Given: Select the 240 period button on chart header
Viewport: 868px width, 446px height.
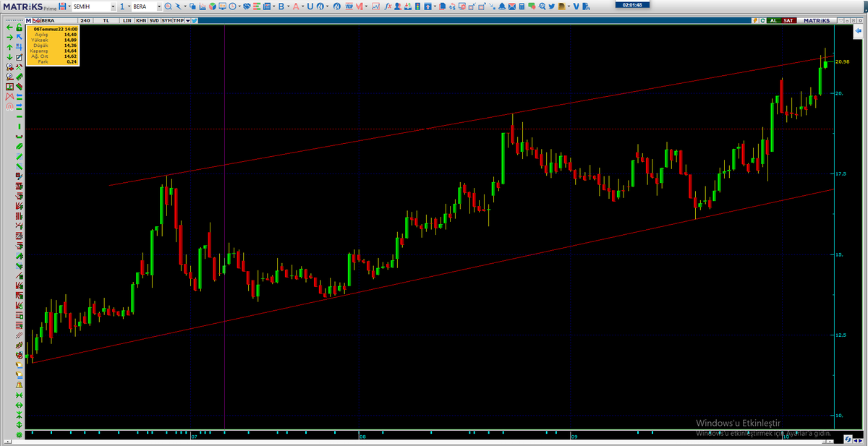Looking at the screenshot, I should pyautogui.click(x=85, y=20).
